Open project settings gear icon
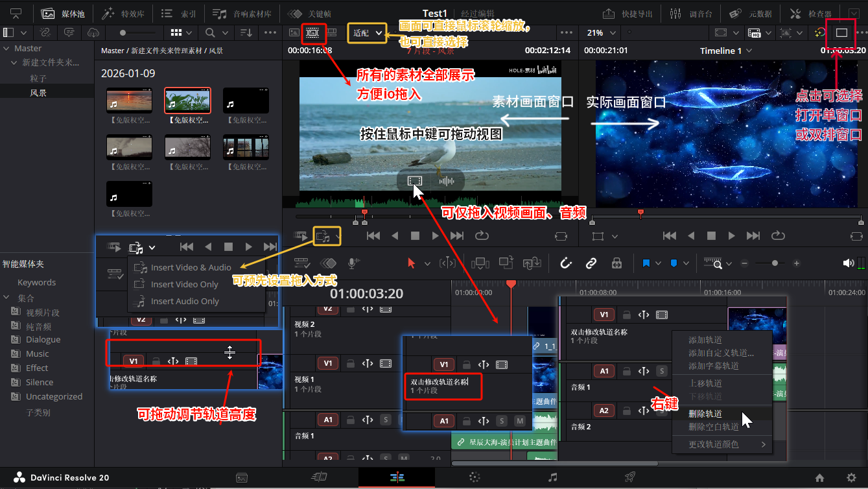Viewport: 868px width, 489px height. coord(851,478)
